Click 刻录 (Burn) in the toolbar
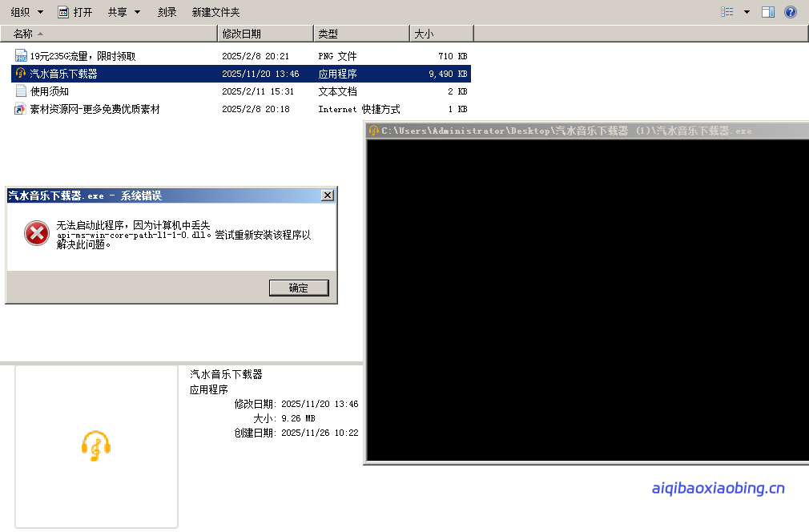 167,12
